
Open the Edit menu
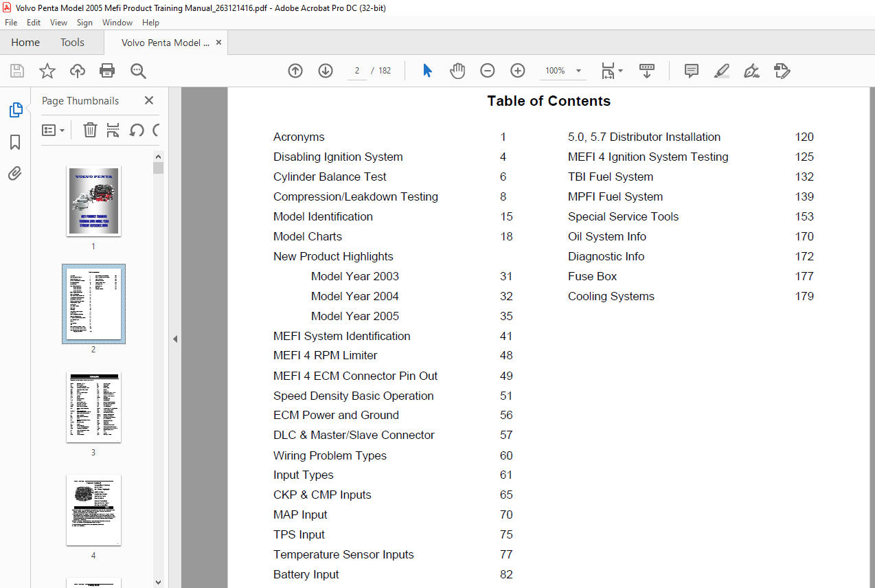point(34,23)
